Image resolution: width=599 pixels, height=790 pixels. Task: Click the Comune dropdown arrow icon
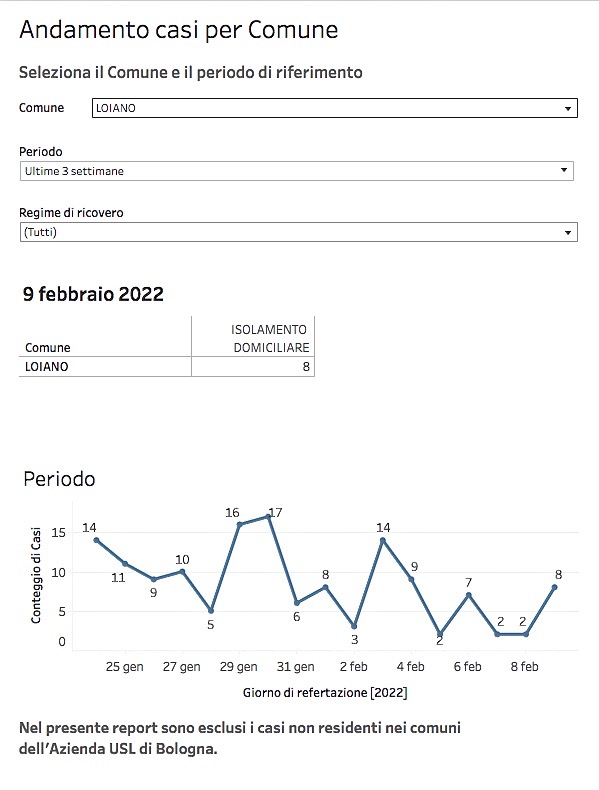click(568, 108)
